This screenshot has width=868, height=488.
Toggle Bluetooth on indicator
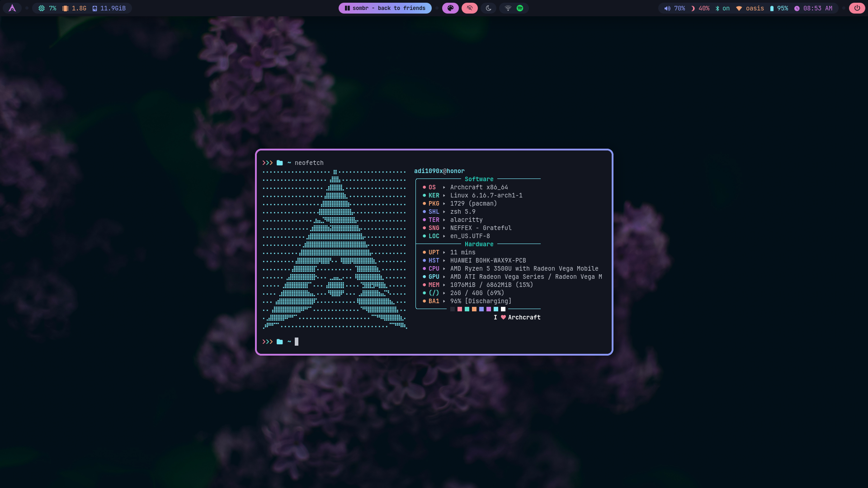[x=722, y=8]
